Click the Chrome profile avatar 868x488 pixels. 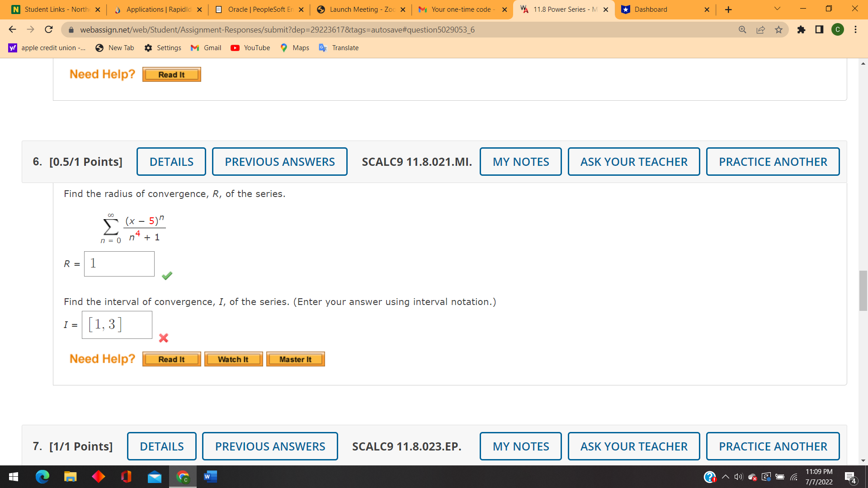[838, 29]
